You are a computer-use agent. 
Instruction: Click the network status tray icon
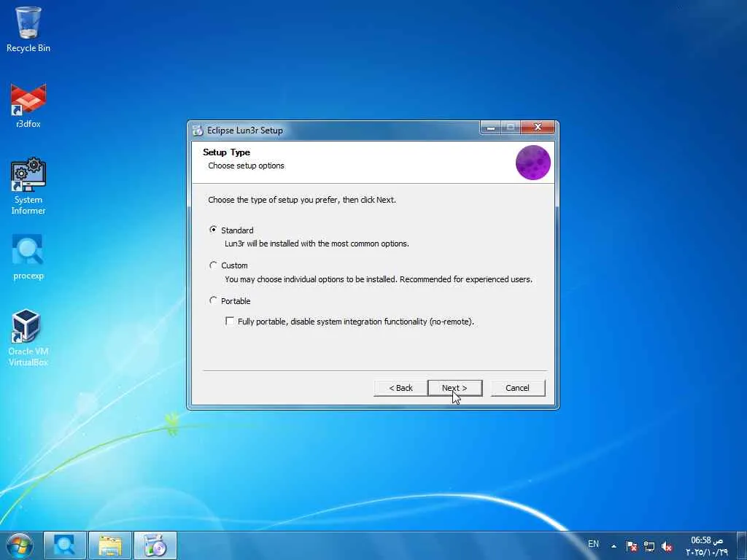(x=649, y=546)
